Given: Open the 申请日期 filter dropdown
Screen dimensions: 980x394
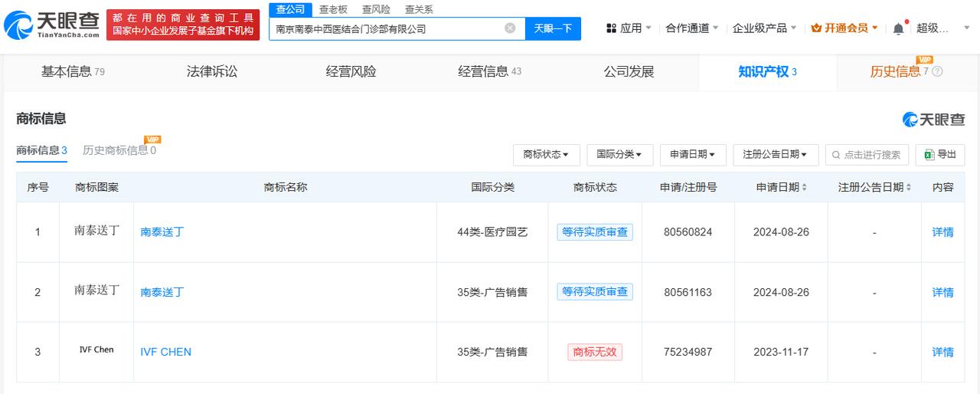Looking at the screenshot, I should [693, 154].
